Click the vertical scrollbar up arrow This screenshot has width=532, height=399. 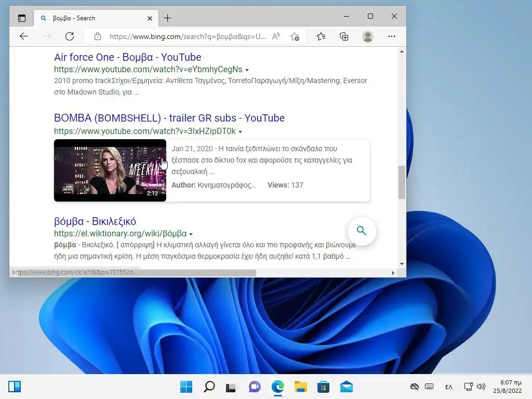pyautogui.click(x=402, y=51)
